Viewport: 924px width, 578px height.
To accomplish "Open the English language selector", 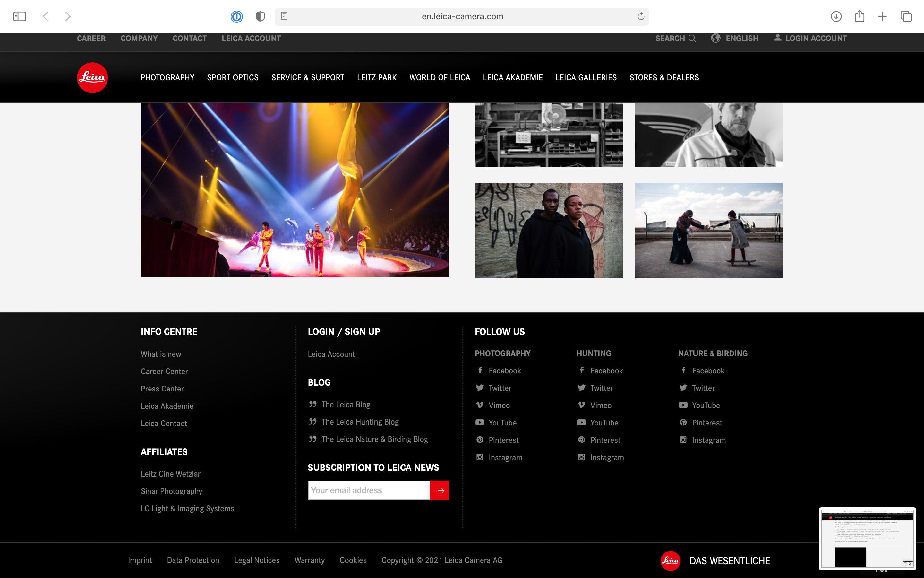I will [735, 38].
